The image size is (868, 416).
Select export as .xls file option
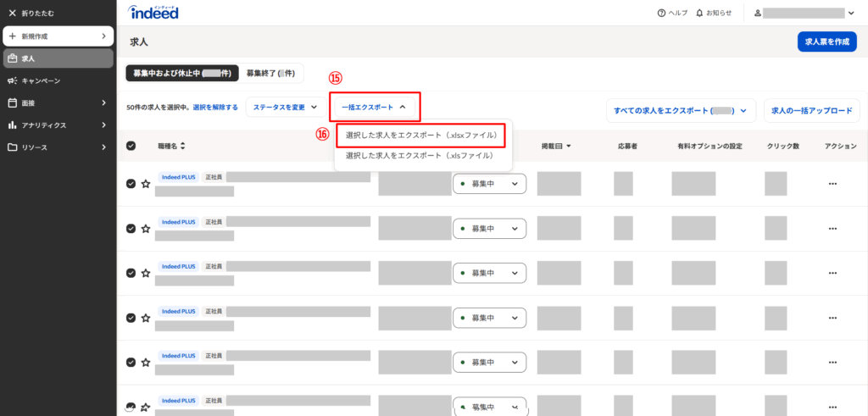[x=419, y=156]
